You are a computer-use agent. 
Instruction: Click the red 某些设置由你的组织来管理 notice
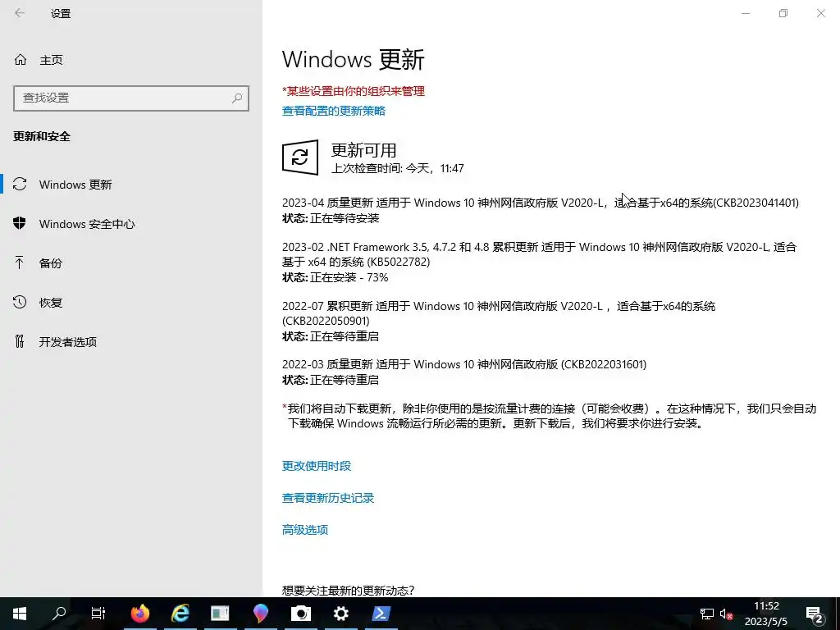click(x=354, y=91)
